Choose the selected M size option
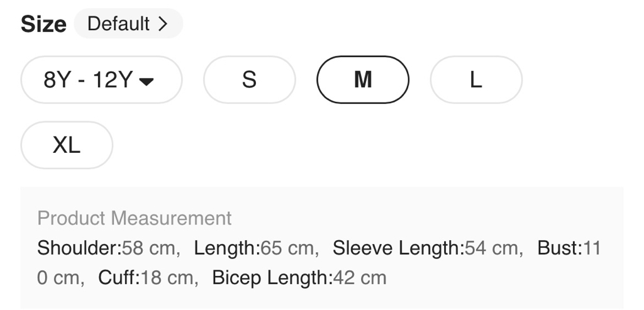Image resolution: width=644 pixels, height=310 pixels. [363, 80]
